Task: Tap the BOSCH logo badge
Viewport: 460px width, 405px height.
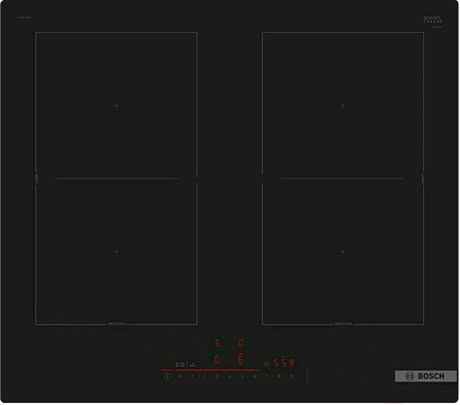Action: [426, 376]
